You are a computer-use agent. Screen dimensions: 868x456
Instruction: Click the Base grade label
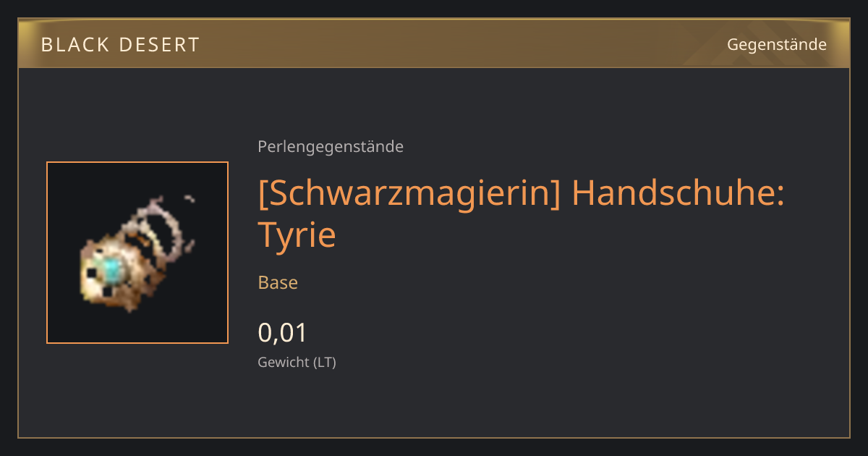pyautogui.click(x=278, y=282)
